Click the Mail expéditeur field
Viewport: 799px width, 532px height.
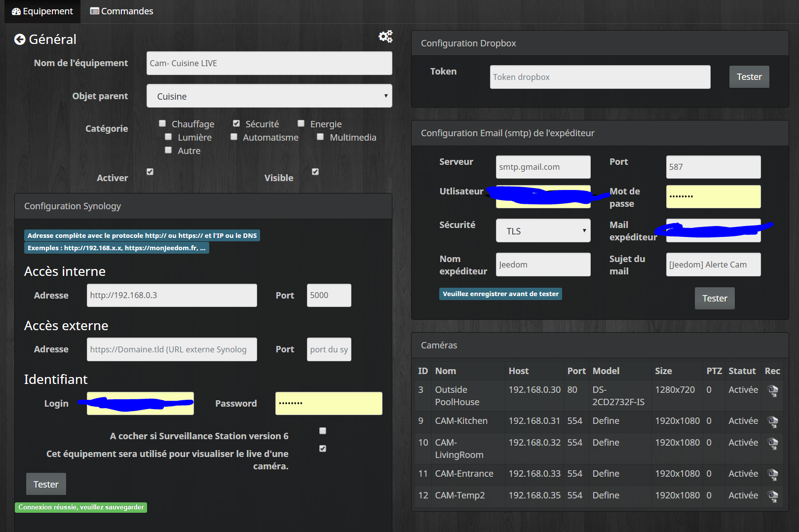[x=713, y=230]
